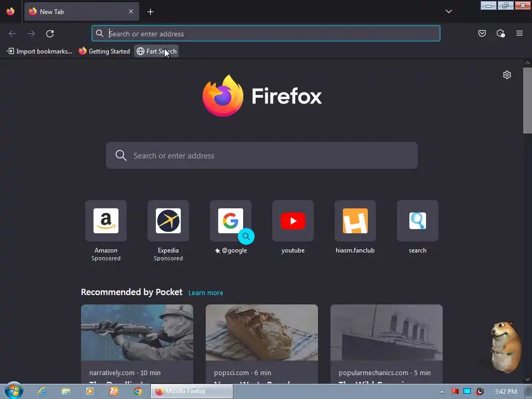Click the popularmechanics.com · 5 min source text
The image size is (532, 399).
point(384,373)
